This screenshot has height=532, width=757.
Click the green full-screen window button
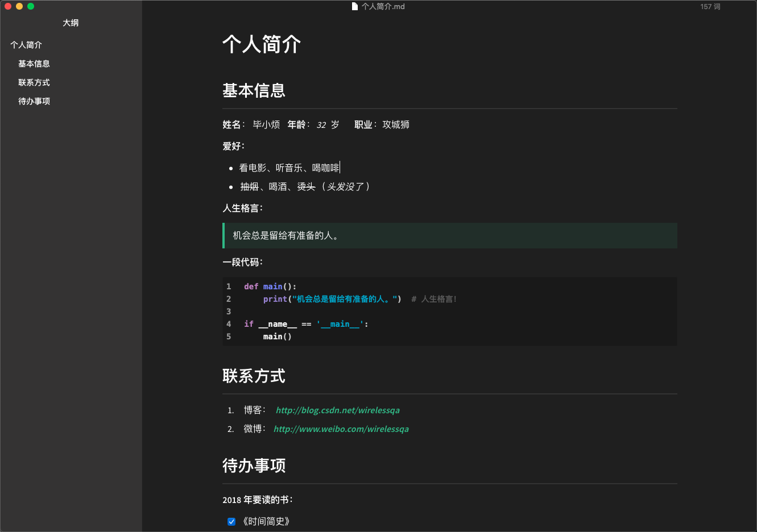(30, 6)
